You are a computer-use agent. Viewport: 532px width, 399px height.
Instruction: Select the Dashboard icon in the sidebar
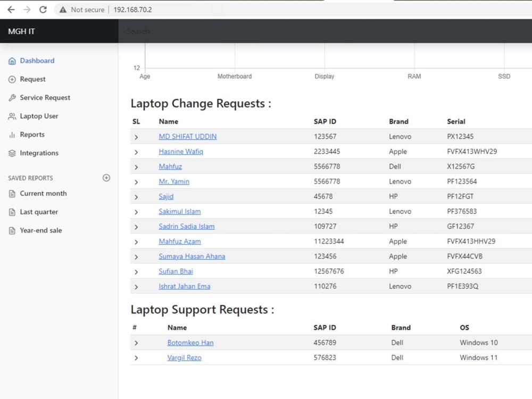coord(12,61)
